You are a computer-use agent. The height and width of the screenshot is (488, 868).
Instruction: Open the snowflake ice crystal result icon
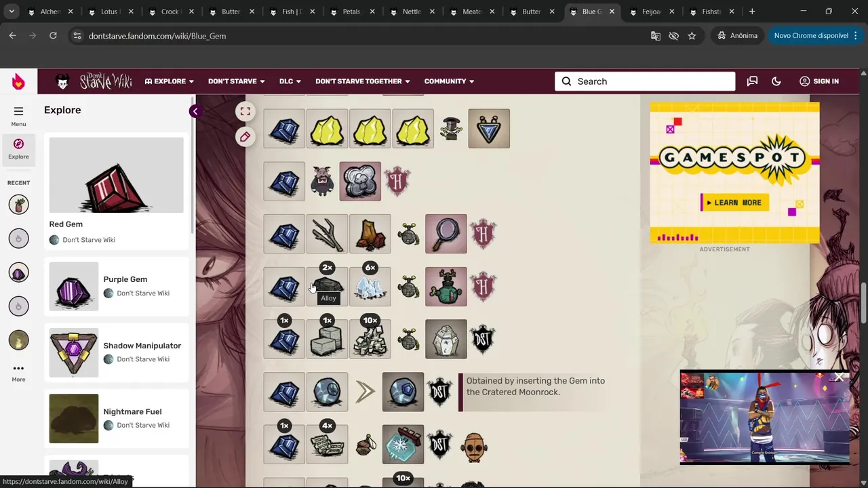pyautogui.click(x=403, y=445)
